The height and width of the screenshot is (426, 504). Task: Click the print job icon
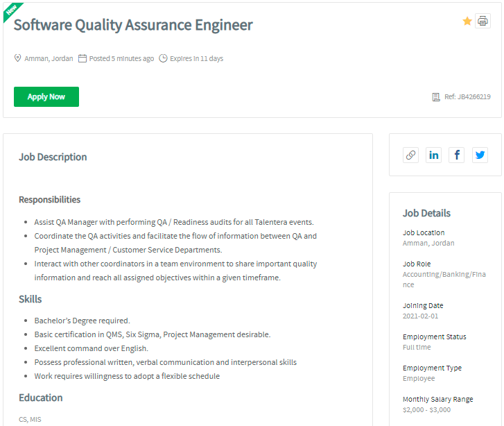[483, 22]
